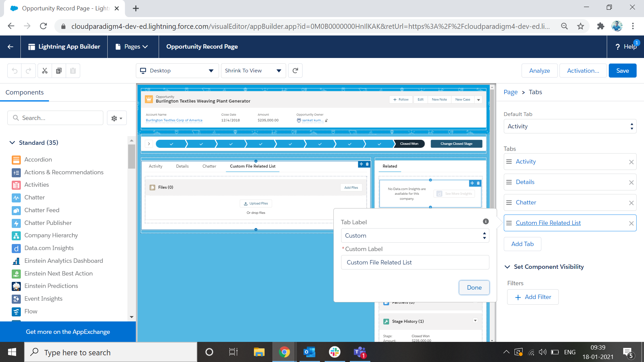Click the Paste icon in toolbar
The image size is (644, 362).
(x=72, y=71)
